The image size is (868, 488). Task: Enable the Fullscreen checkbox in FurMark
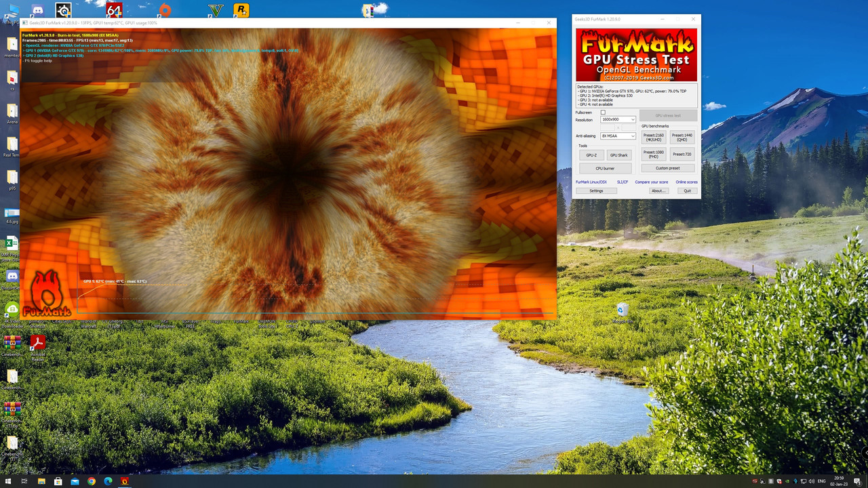tap(603, 113)
